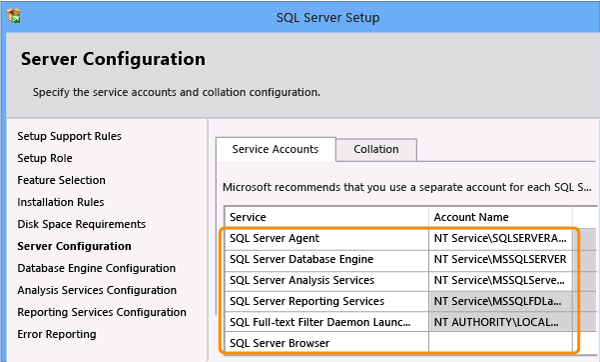Click empty account cell for SQL Server Browser
This screenshot has width=600, height=362.
click(501, 343)
